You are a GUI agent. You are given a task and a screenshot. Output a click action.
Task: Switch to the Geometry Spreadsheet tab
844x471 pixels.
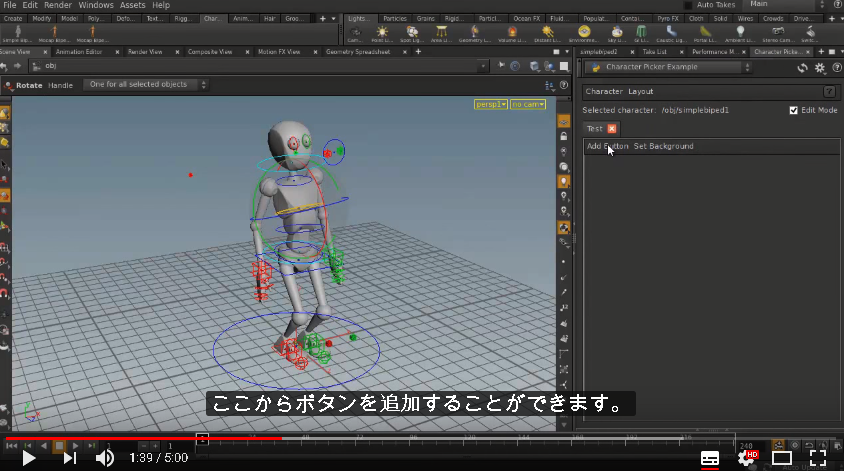(358, 52)
